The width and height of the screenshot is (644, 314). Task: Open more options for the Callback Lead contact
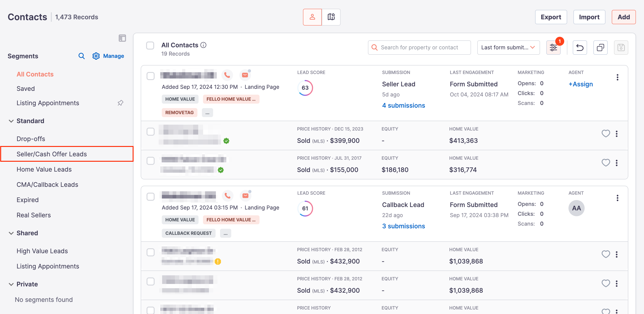618,198
